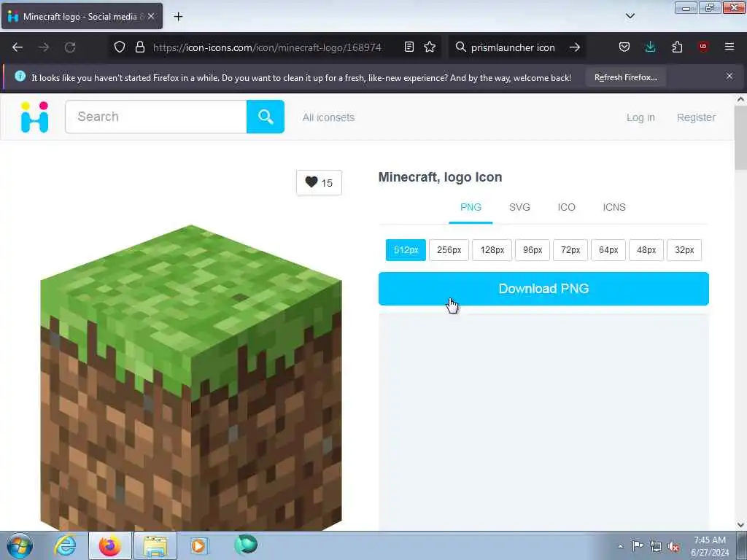This screenshot has width=747, height=560.
Task: Click the Download PNG button
Action: pos(543,289)
